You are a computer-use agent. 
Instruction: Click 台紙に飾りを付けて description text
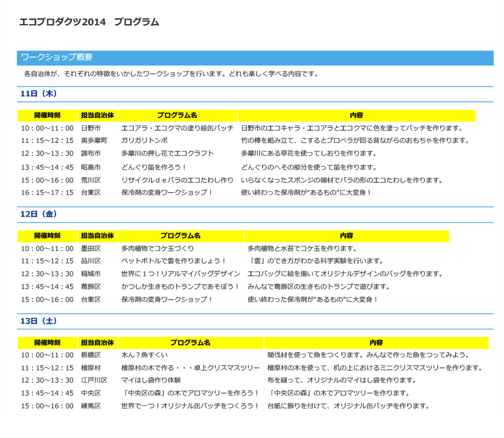click(x=348, y=406)
